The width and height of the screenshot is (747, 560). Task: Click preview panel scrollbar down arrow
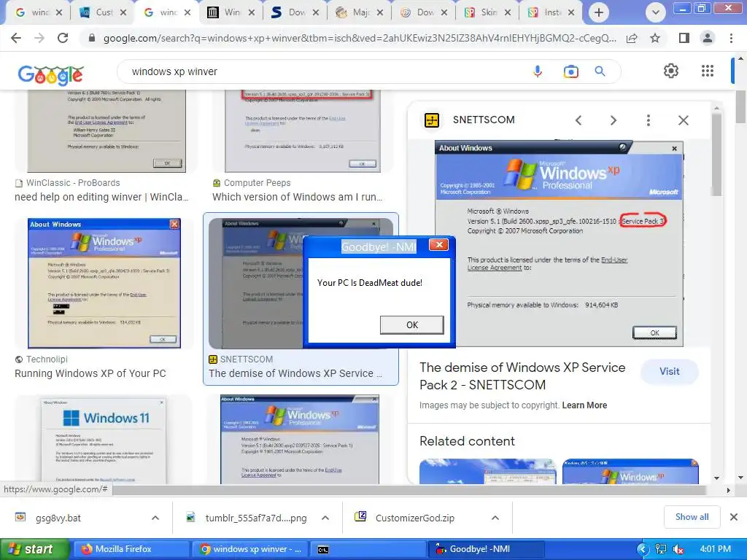tap(716, 478)
